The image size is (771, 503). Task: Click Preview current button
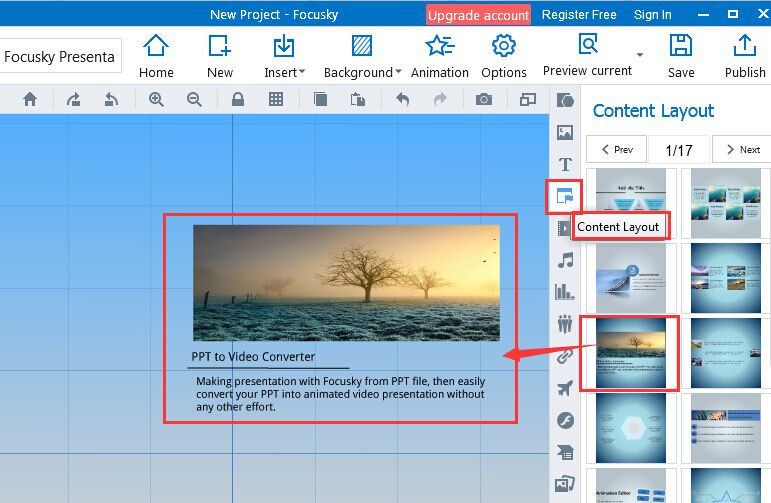587,55
